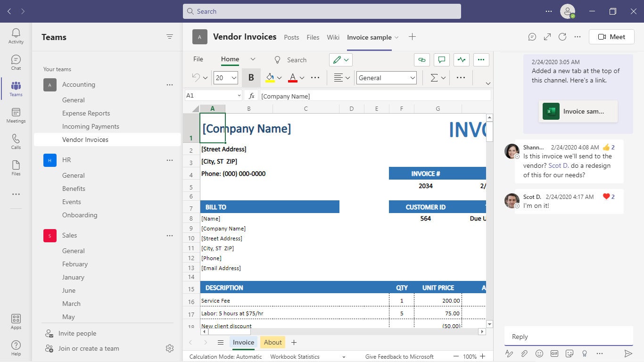Send the reply message

pos(628,353)
